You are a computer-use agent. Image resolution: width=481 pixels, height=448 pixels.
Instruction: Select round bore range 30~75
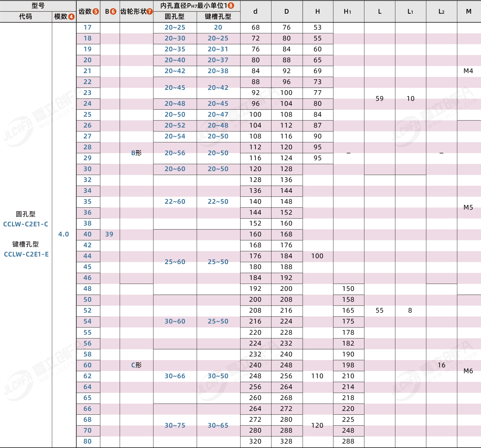(175, 425)
